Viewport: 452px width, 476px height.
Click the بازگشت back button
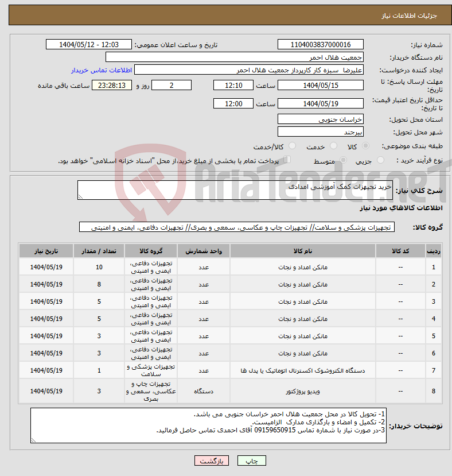click(x=212, y=460)
